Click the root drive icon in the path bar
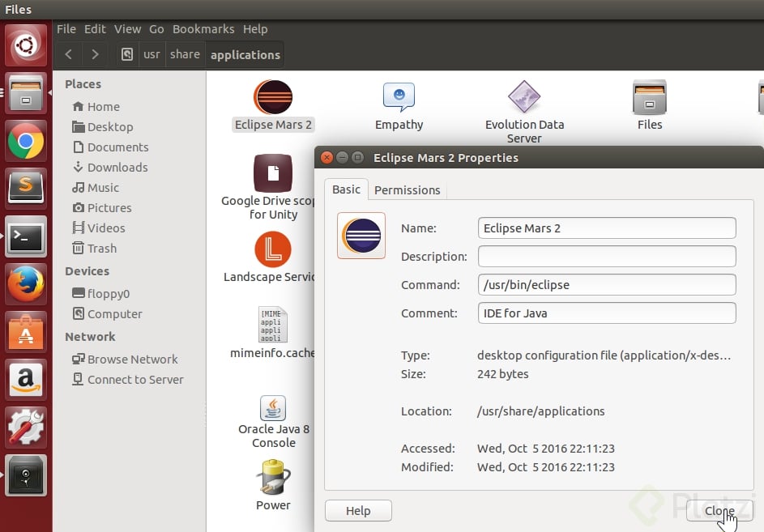The height and width of the screenshot is (532, 764). 127,54
